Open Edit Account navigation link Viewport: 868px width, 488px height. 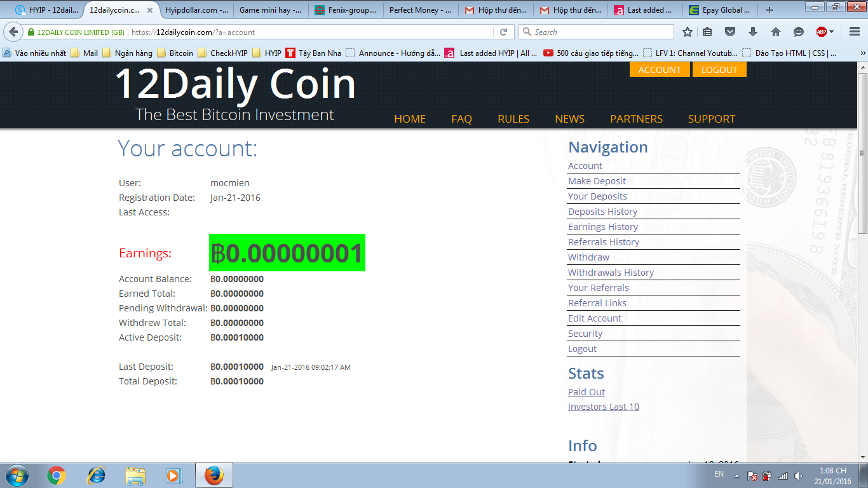[x=595, y=318]
